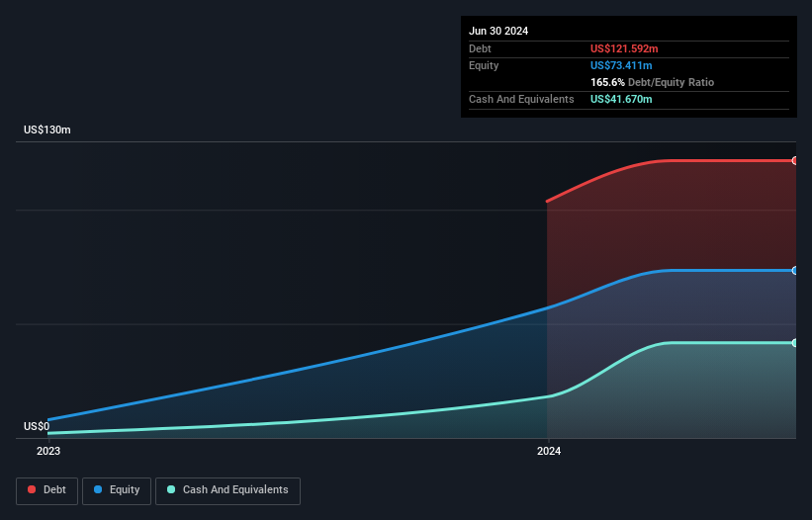Click the blue Equity endpoint marker
This screenshot has width=812, height=520.
pos(795,271)
